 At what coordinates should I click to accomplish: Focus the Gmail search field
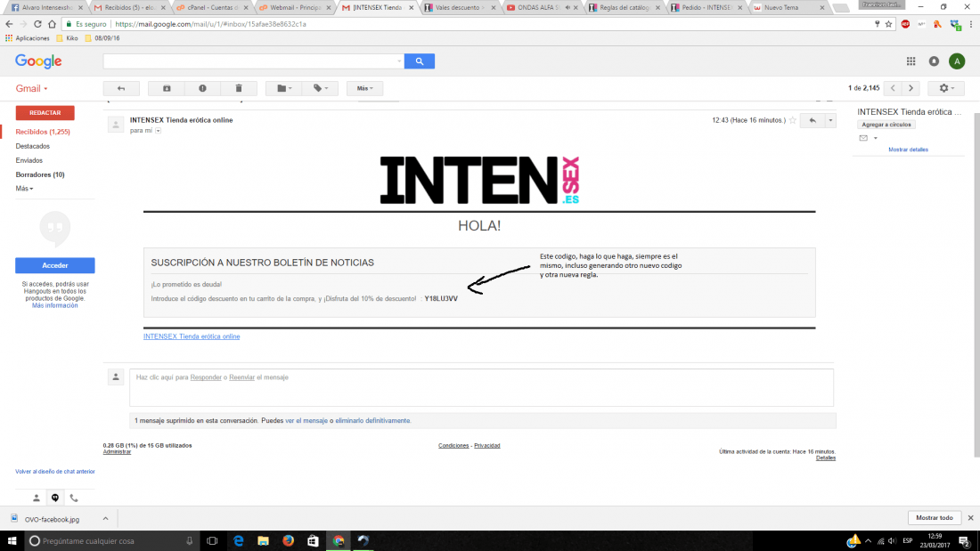click(x=250, y=61)
